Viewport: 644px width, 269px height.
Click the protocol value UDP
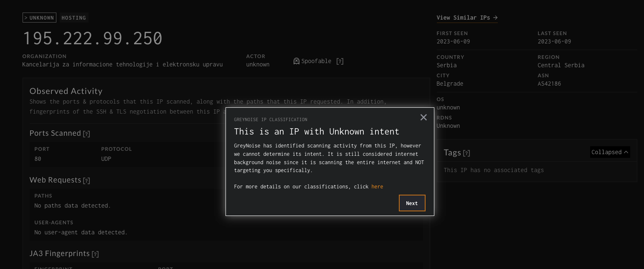click(106, 159)
